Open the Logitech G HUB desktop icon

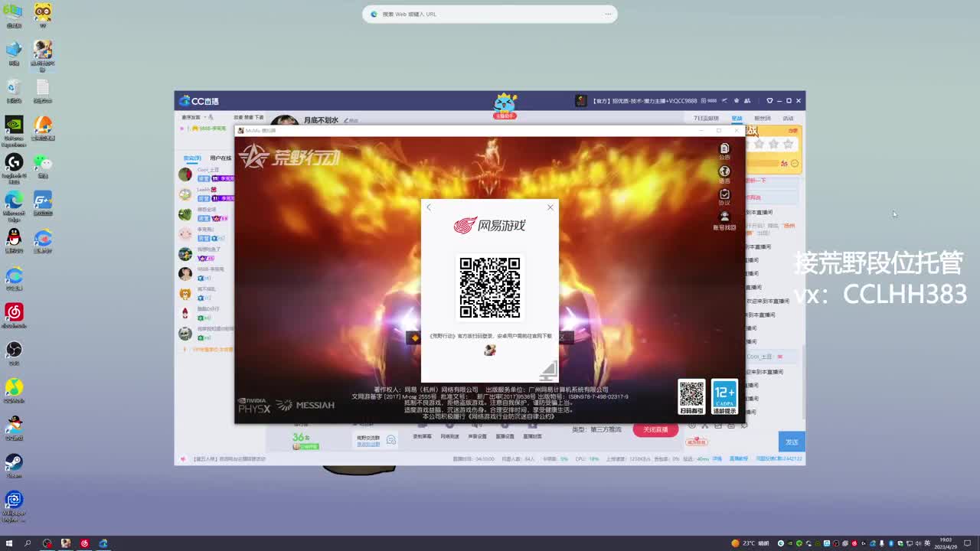14,168
